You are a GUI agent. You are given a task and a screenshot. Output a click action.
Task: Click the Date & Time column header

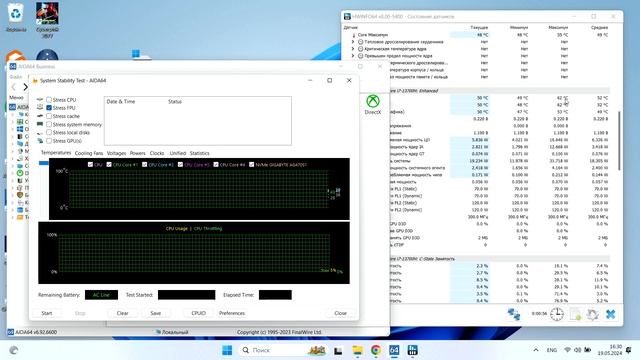[x=120, y=102]
